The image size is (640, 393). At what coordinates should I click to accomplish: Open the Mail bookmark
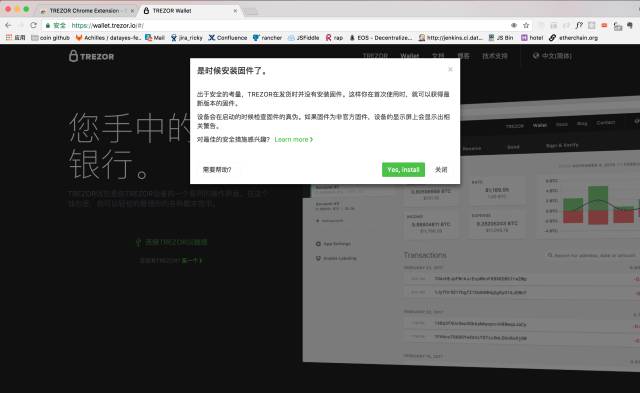155,38
